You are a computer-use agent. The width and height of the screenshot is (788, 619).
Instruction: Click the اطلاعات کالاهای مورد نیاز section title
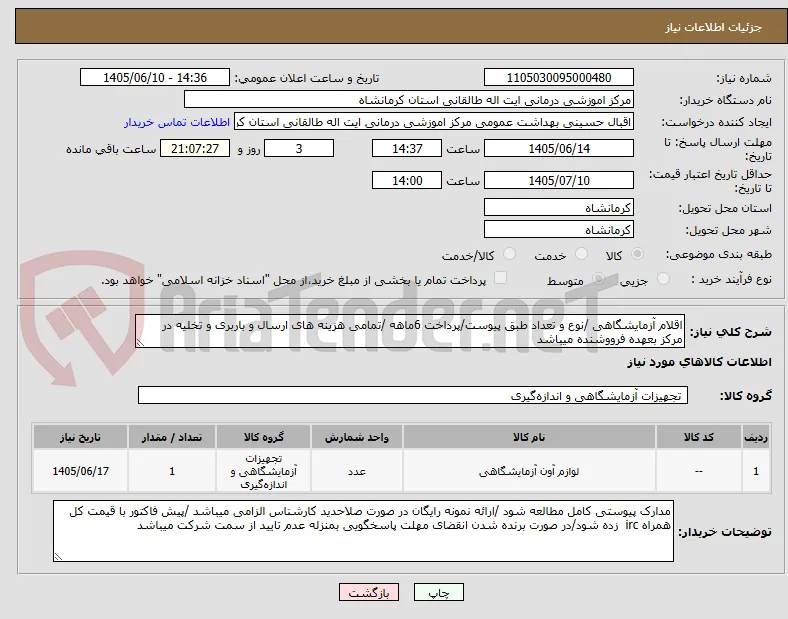699,362
